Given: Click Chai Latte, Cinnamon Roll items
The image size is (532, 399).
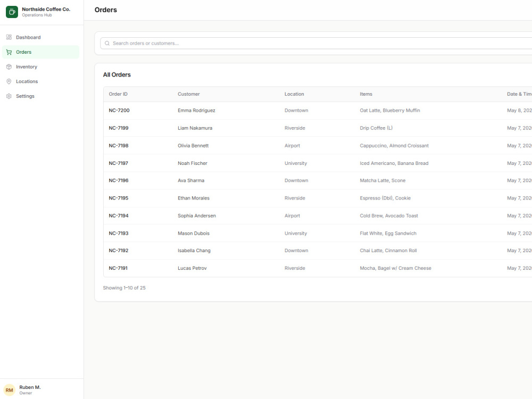Looking at the screenshot, I should click(x=388, y=251).
